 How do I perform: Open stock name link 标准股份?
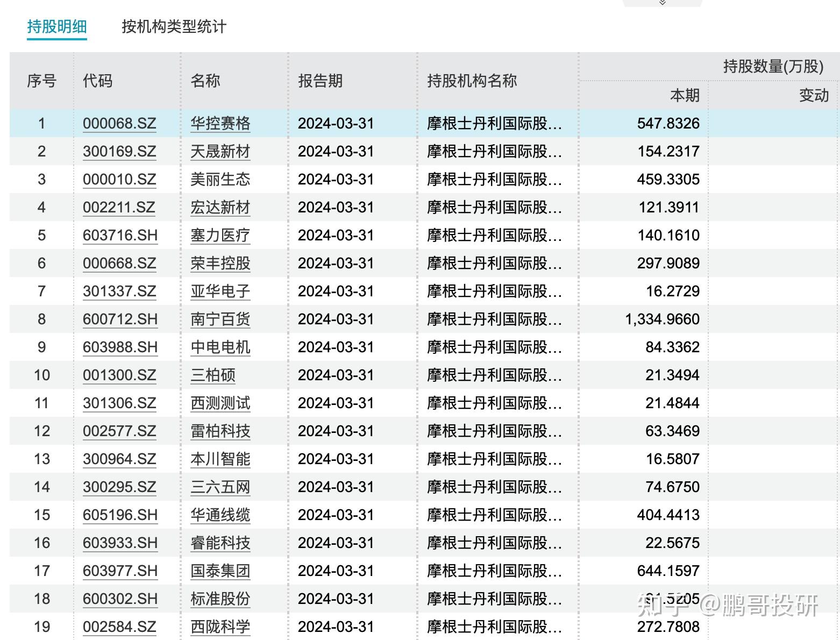click(220, 599)
